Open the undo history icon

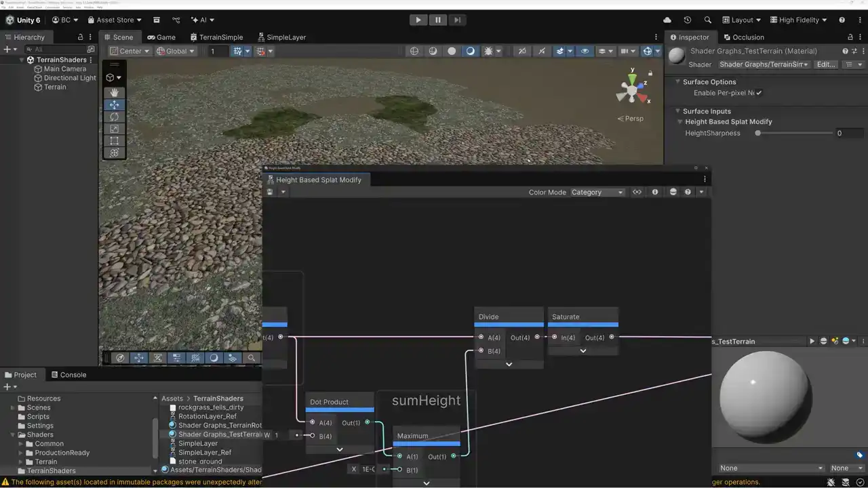coord(688,20)
